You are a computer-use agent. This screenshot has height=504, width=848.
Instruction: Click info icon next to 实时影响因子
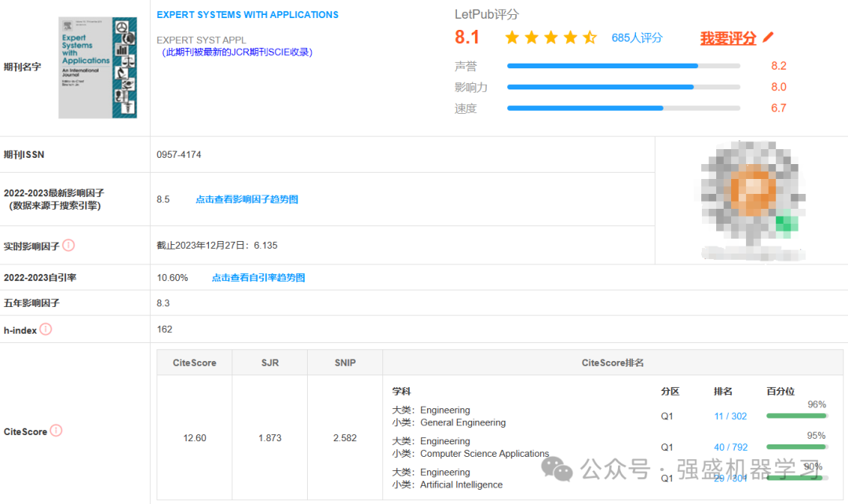(x=68, y=246)
